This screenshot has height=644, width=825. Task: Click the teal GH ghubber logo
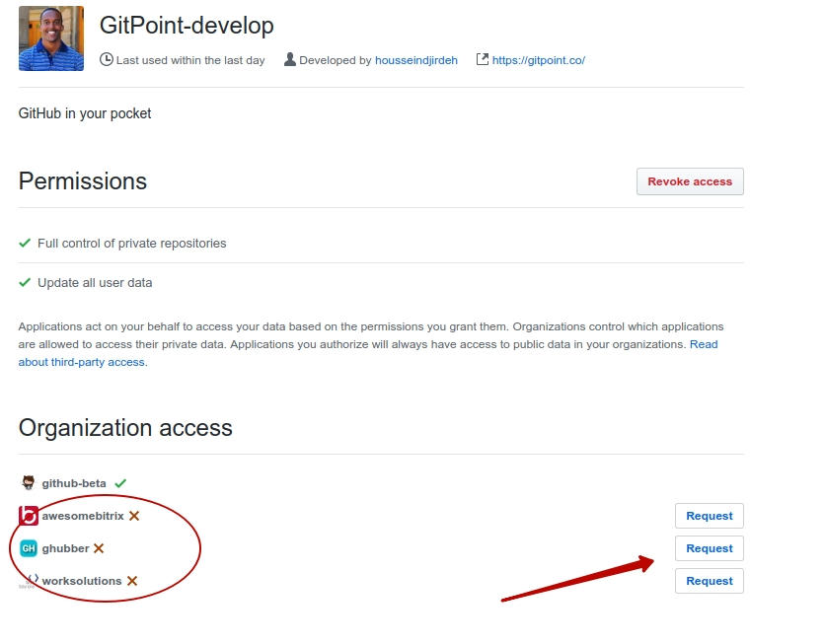[x=29, y=548]
